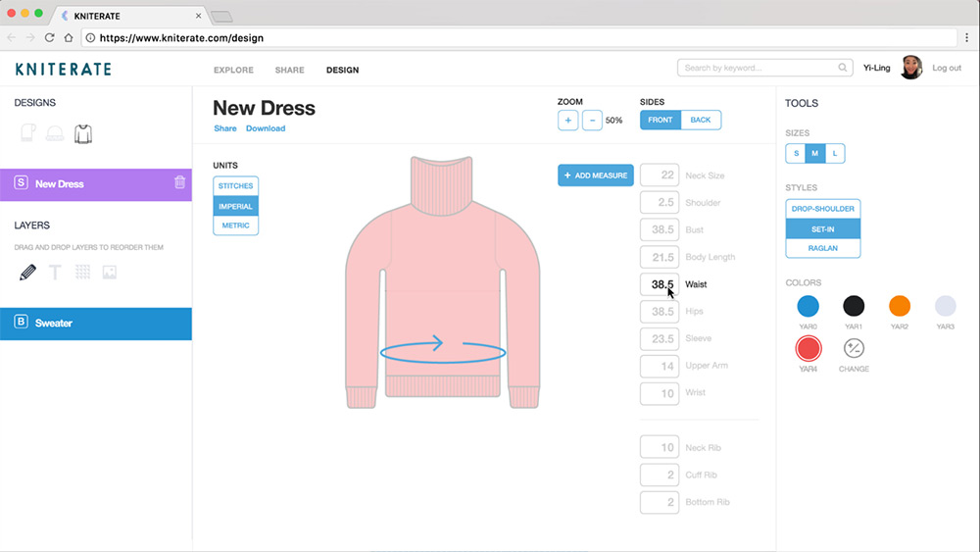Select the sweater design icon
Image resolution: width=980 pixels, height=552 pixels.
coord(83,133)
